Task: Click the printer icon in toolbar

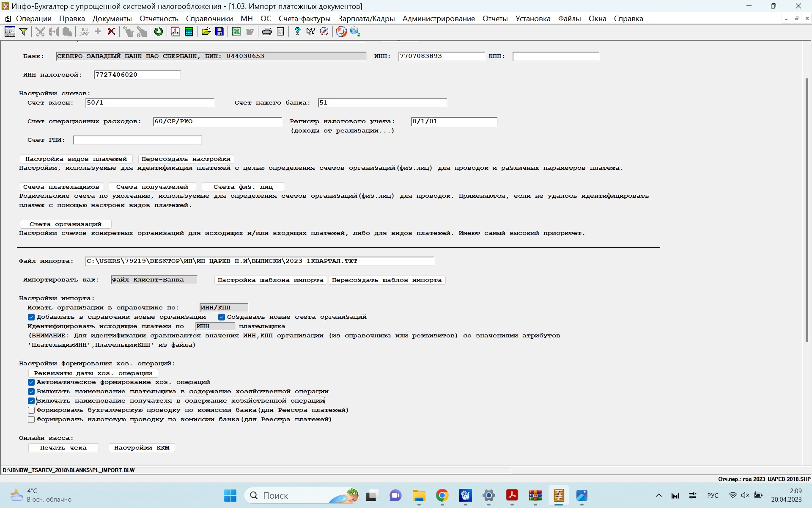Action: (267, 32)
